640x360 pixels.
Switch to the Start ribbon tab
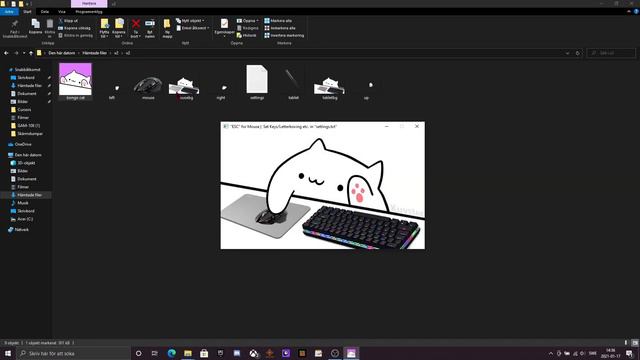pyautogui.click(x=27, y=11)
